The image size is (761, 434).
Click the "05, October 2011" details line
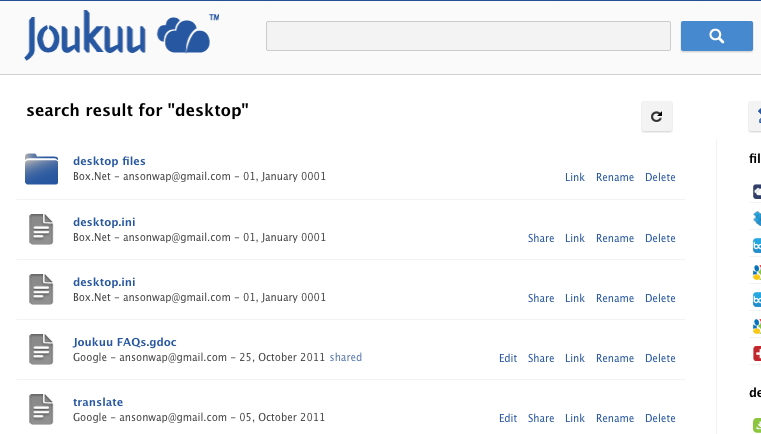pos(199,417)
